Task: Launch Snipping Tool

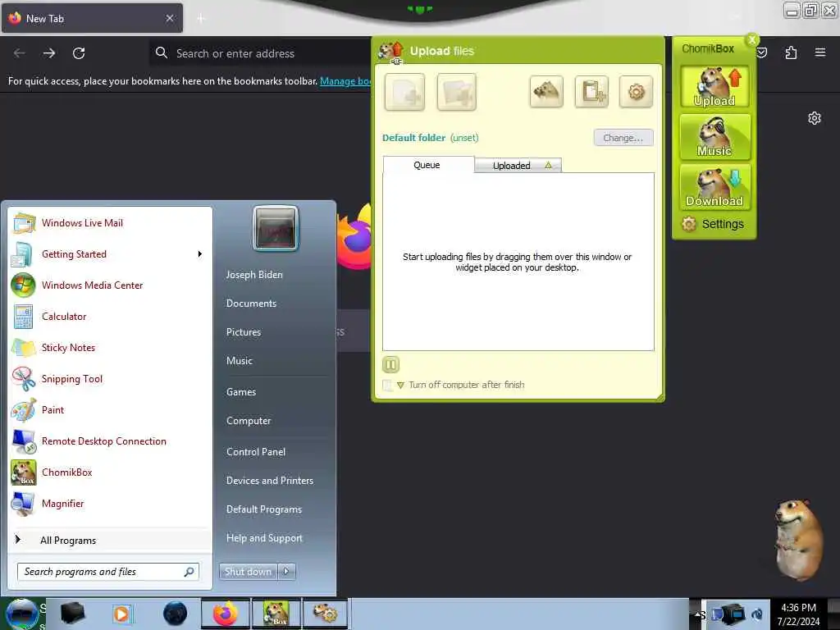Action: pyautogui.click(x=110, y=379)
